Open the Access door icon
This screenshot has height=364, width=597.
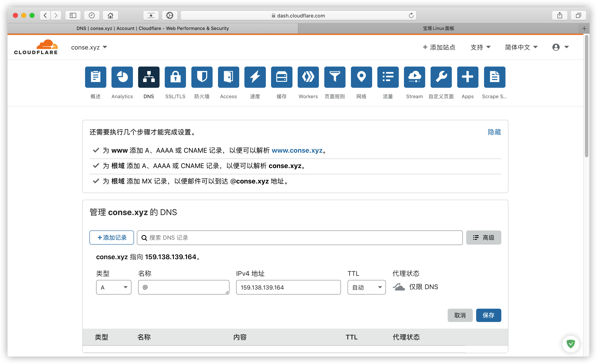(228, 77)
